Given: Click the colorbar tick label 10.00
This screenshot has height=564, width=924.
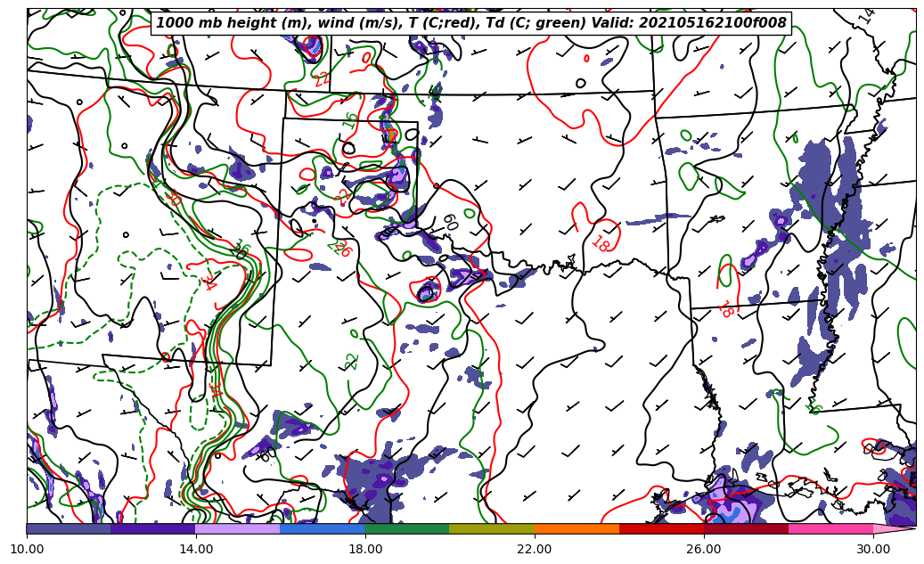Looking at the screenshot, I should click(27, 549).
